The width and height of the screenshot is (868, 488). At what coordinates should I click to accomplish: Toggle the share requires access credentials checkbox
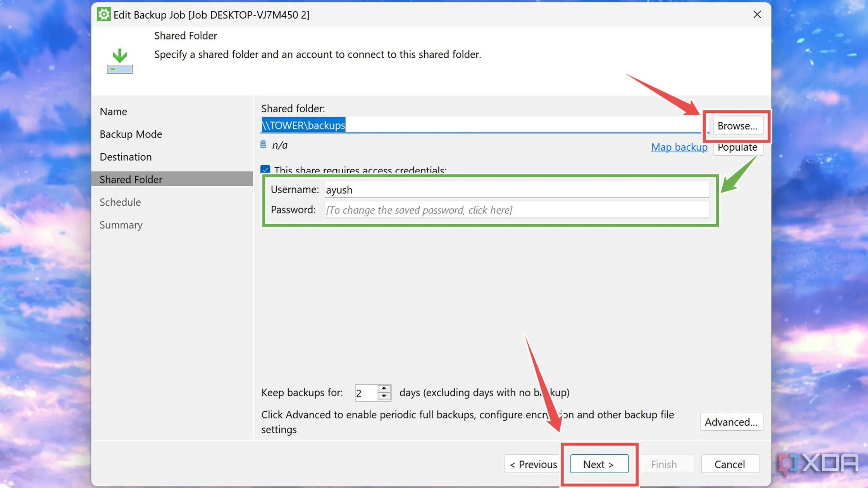pos(265,169)
